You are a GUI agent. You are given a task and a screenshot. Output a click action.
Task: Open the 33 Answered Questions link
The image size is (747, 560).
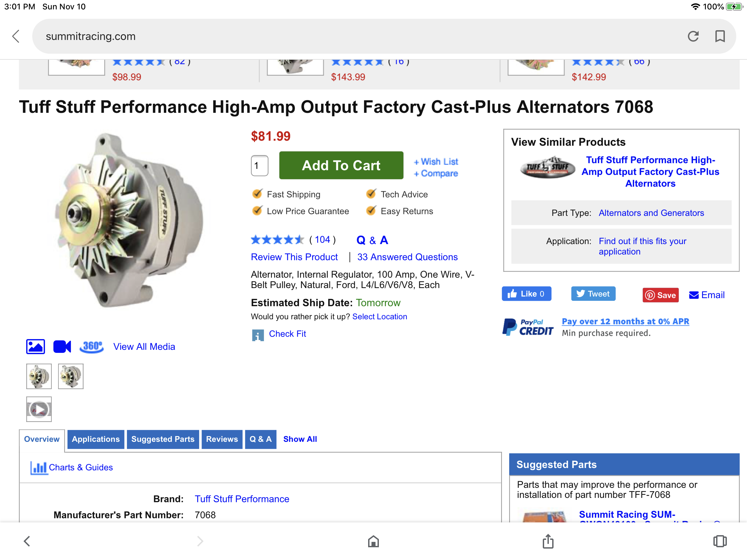(407, 257)
